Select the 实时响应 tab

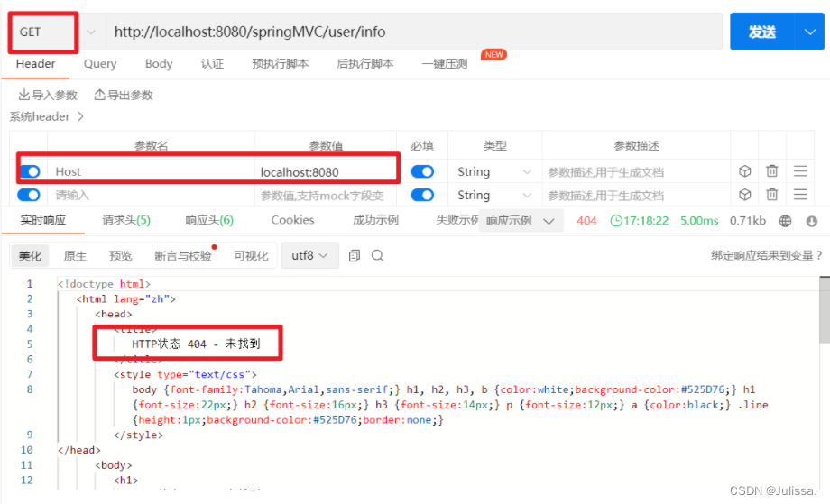tap(43, 220)
